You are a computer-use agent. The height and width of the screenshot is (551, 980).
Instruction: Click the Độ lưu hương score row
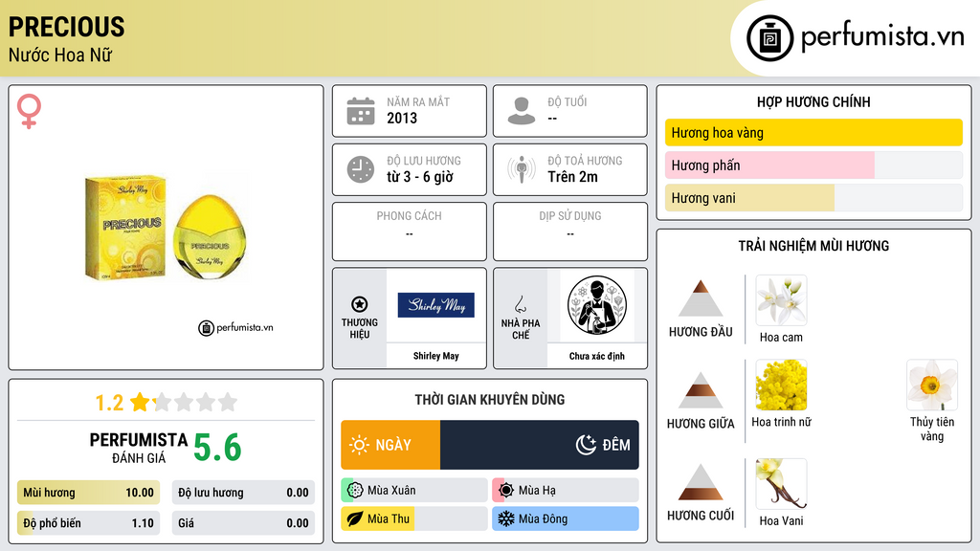click(x=243, y=493)
